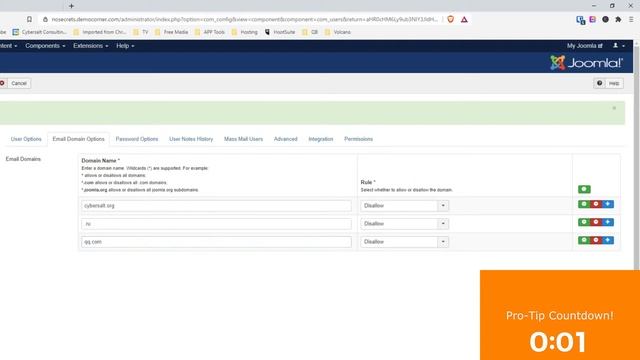Click green add button in cybersalt.org row
This screenshot has width=640, height=360.
pyautogui.click(x=584, y=204)
